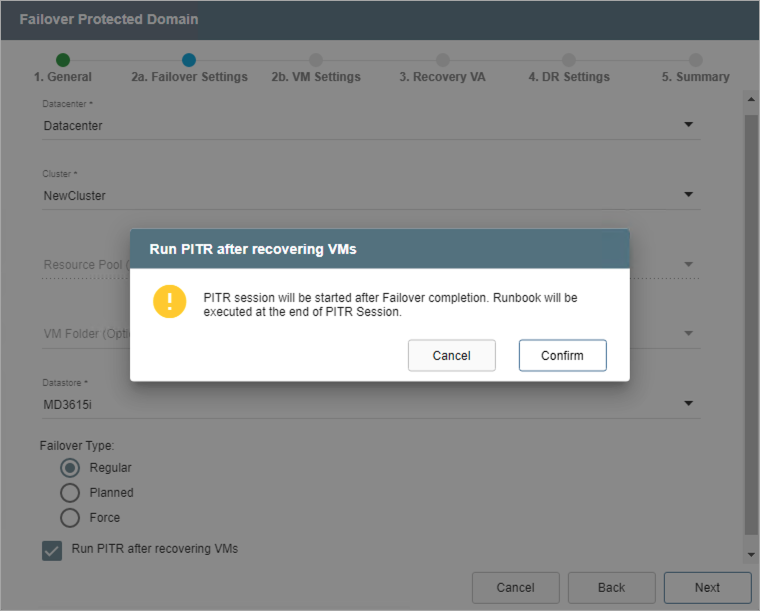Viewport: 760px width, 611px height.
Task: Cancel the Run PITR dialog
Action: pos(451,356)
